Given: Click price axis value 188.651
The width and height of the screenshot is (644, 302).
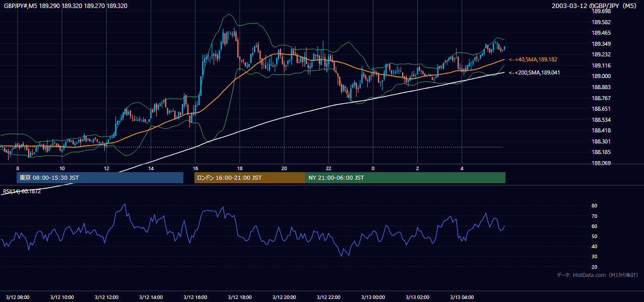Looking at the screenshot, I should point(601,109).
